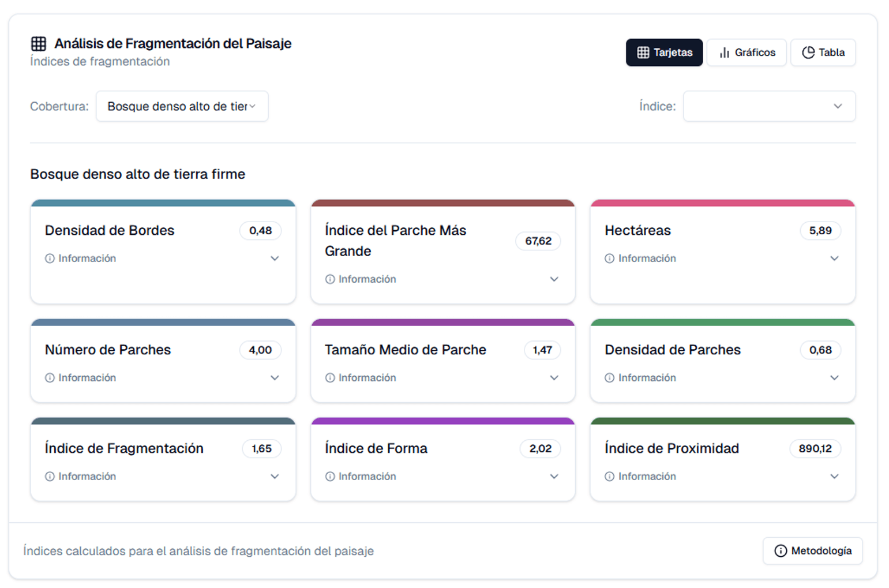Click the 67,62 value badge

(x=538, y=241)
